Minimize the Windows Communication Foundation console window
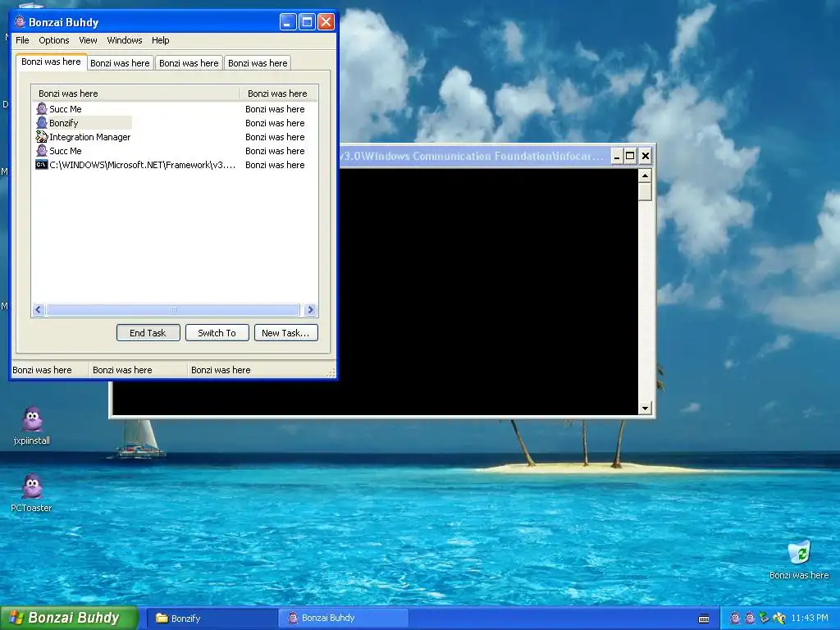 617,156
